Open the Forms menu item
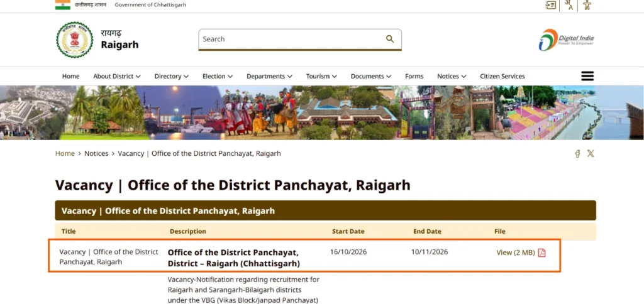 (x=414, y=76)
